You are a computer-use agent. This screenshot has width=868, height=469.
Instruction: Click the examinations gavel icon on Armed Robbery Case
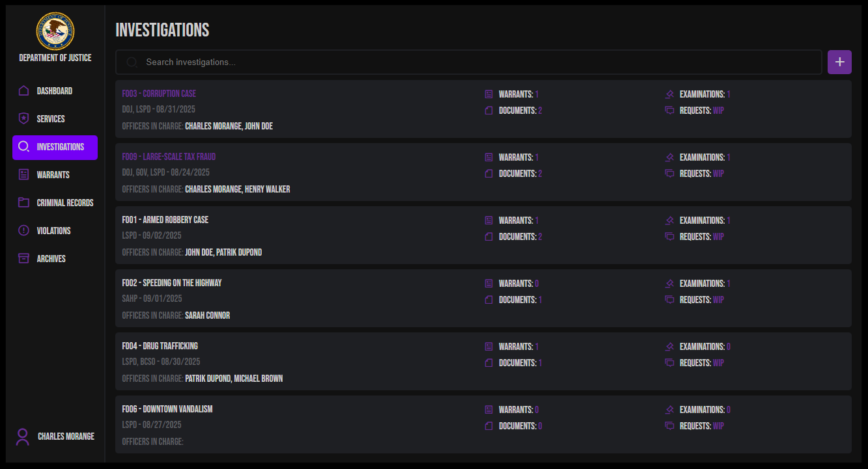669,220
